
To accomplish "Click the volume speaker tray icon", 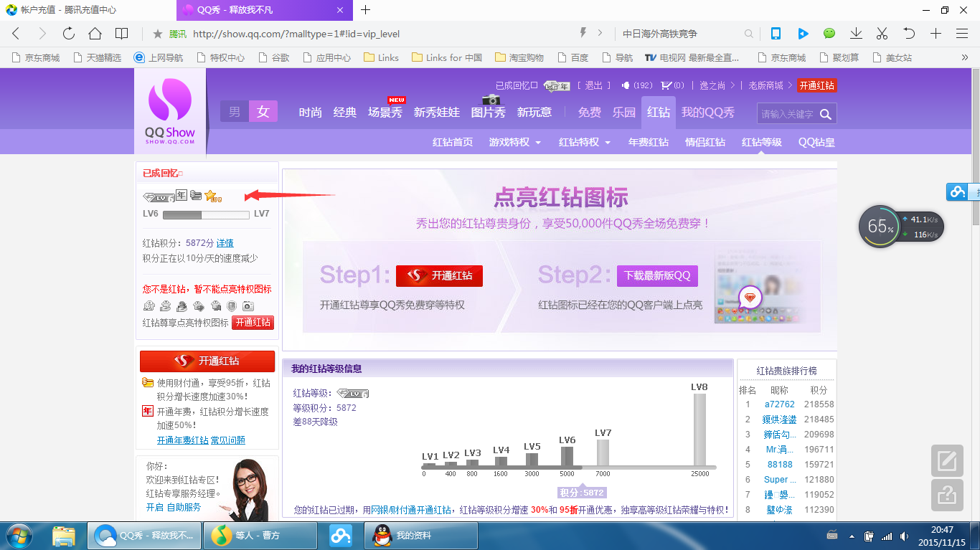I will coord(905,536).
